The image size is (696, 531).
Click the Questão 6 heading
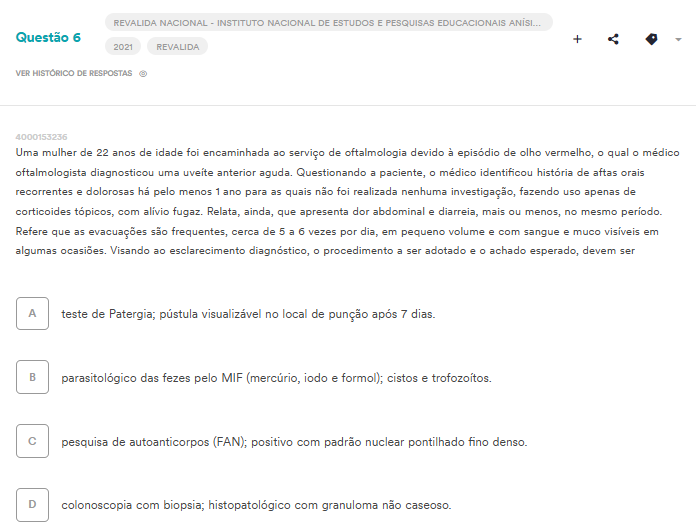(48, 37)
